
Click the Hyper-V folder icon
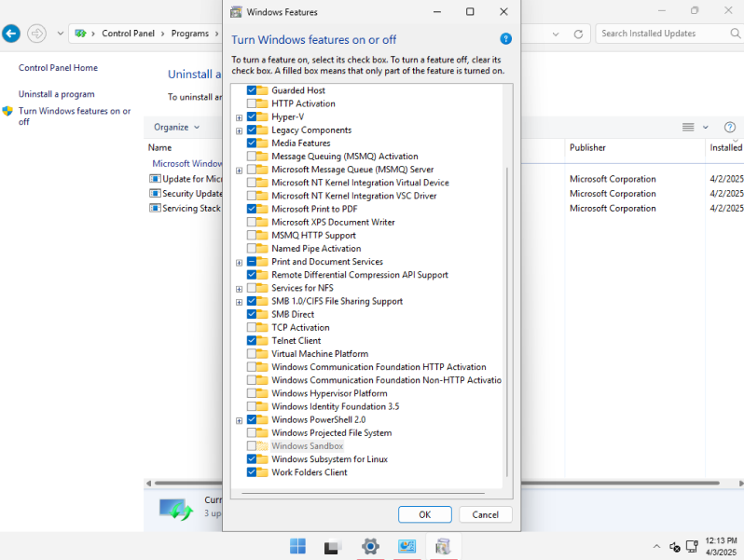(262, 116)
